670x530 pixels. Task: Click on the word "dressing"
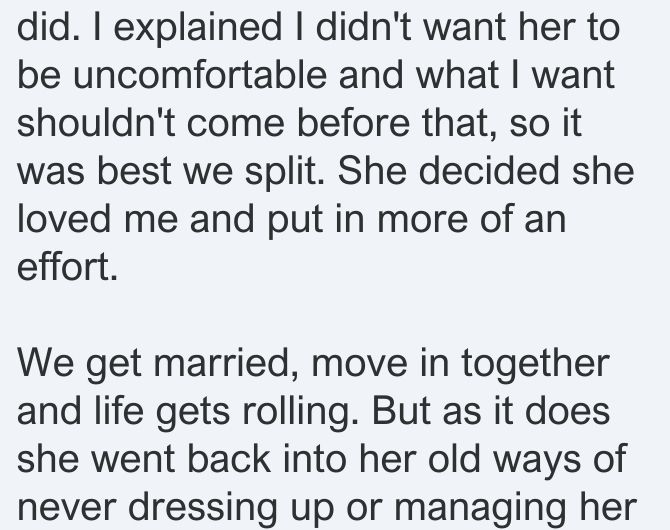[x=203, y=508]
